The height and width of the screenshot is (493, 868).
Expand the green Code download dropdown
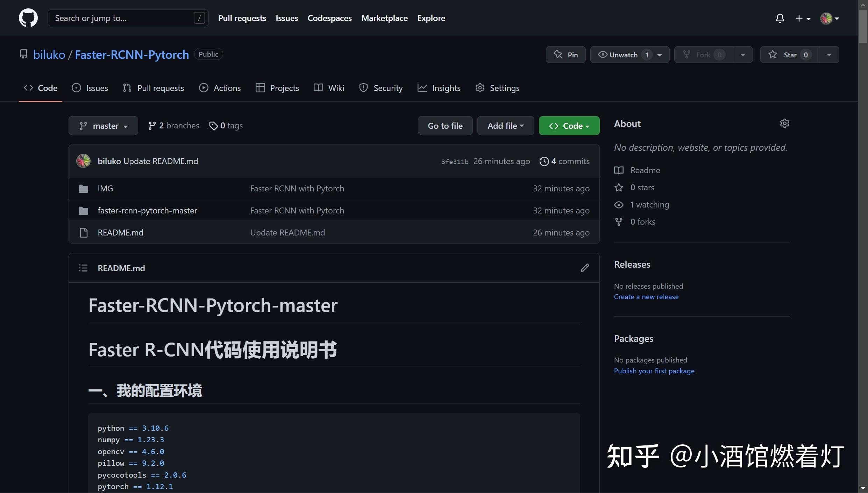click(569, 125)
